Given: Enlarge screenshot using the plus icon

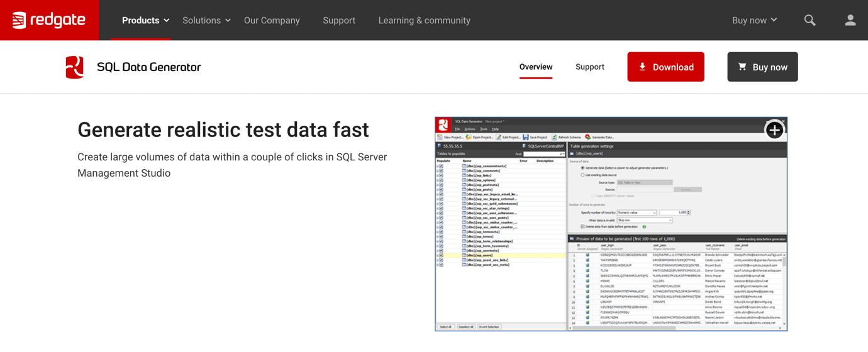Looking at the screenshot, I should (x=774, y=130).
